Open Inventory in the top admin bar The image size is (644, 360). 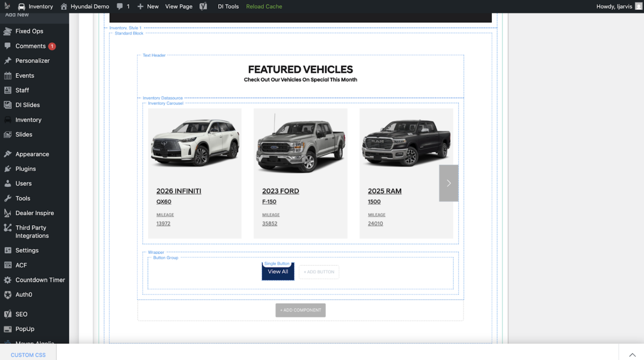(35, 6)
